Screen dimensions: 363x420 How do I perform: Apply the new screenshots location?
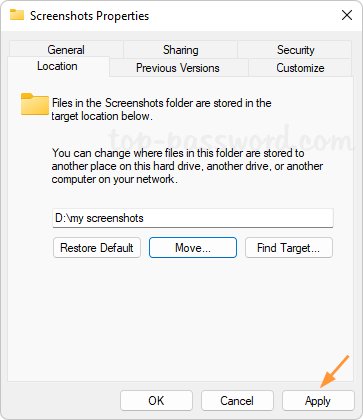click(318, 400)
